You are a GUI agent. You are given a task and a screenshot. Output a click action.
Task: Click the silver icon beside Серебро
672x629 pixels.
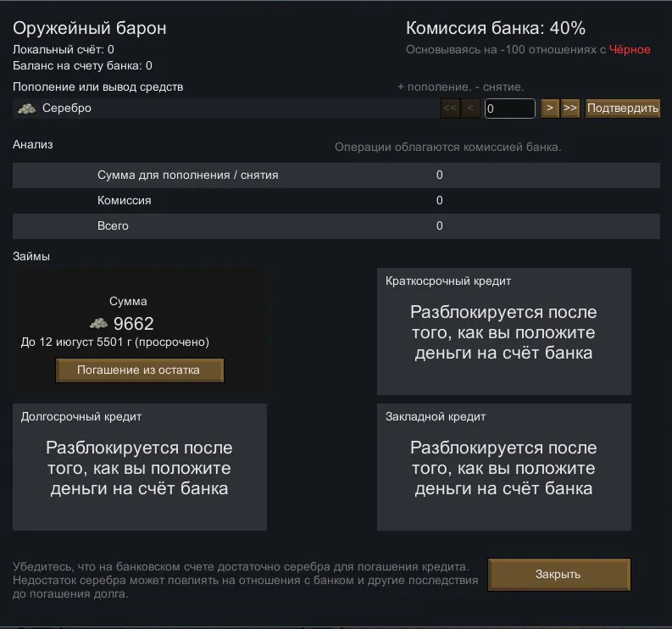[x=26, y=109]
